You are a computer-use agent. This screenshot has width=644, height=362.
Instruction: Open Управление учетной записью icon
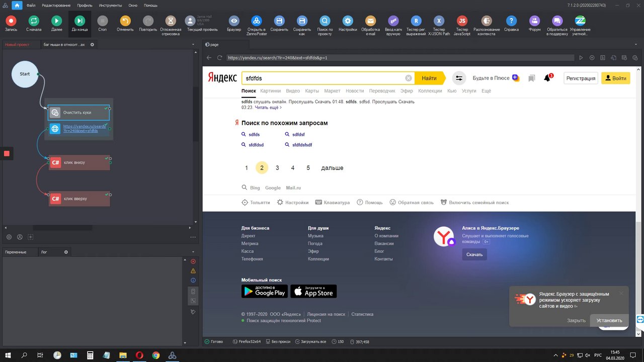[x=580, y=21]
